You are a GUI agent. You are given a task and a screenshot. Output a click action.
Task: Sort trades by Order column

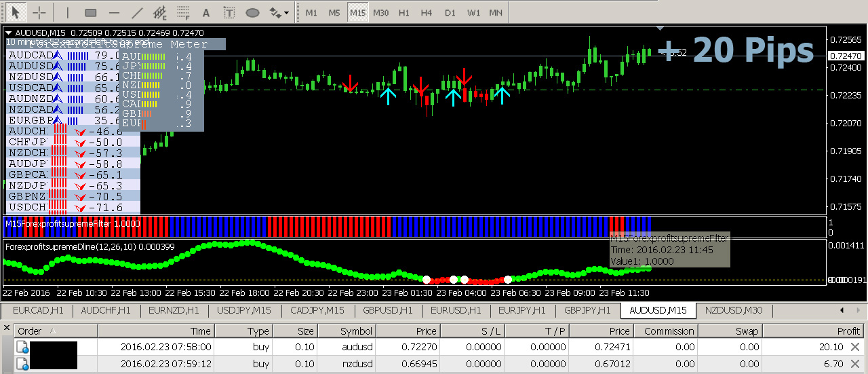coord(56,331)
